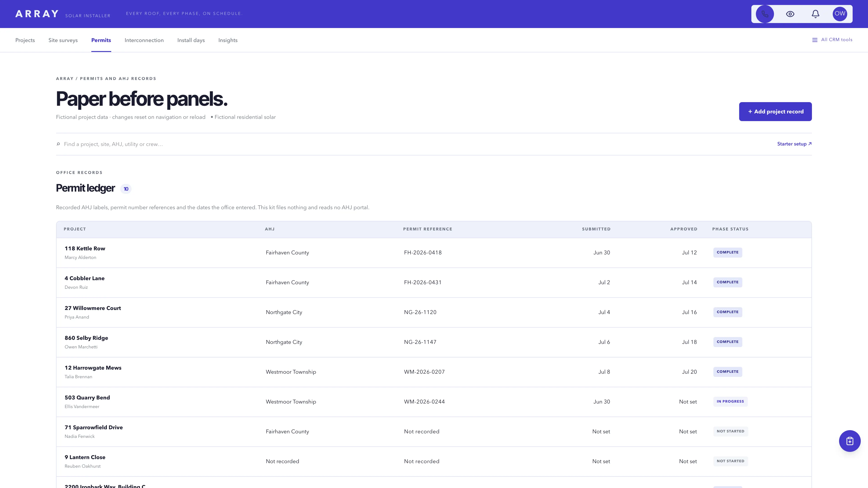Open the Insights tab
The width and height of the screenshot is (868, 488).
coord(228,40)
